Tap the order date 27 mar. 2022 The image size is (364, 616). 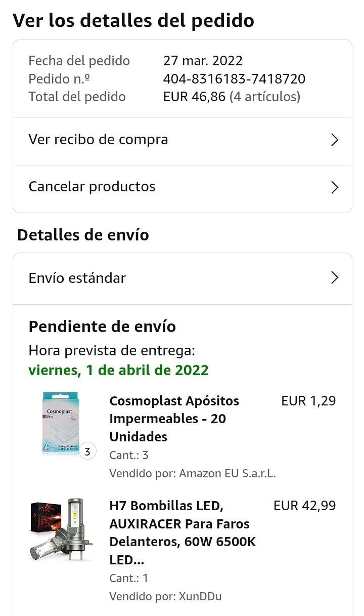203,61
